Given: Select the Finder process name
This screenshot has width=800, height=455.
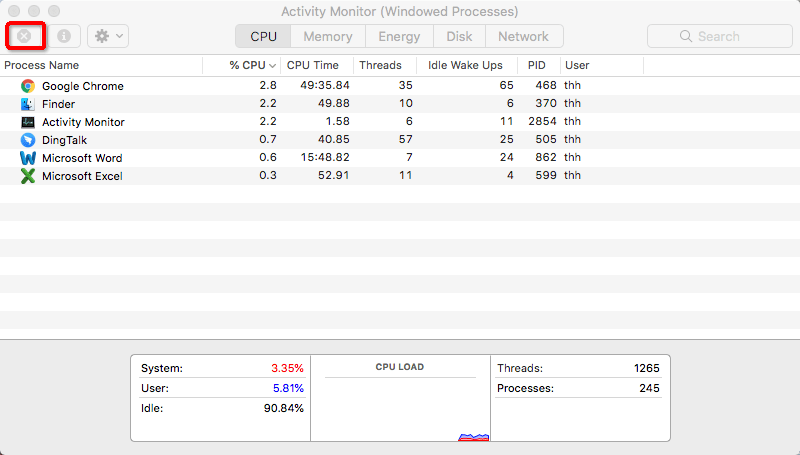Looking at the screenshot, I should pyautogui.click(x=59, y=104).
